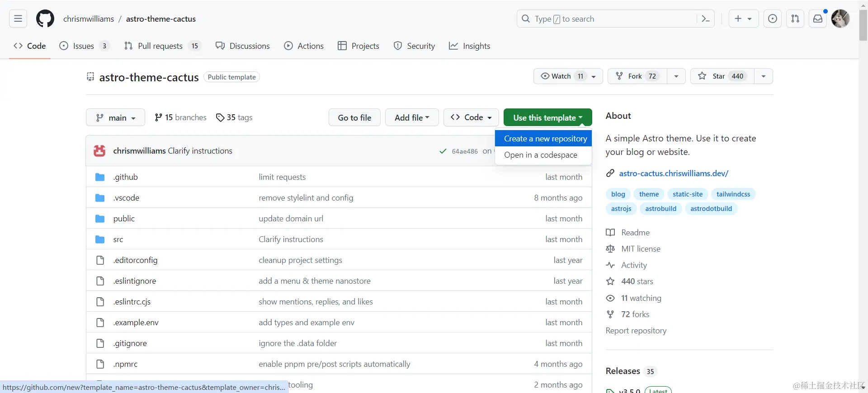Open the Issues shortcut icon in header
Image resolution: width=868 pixels, height=393 pixels.
(773, 19)
